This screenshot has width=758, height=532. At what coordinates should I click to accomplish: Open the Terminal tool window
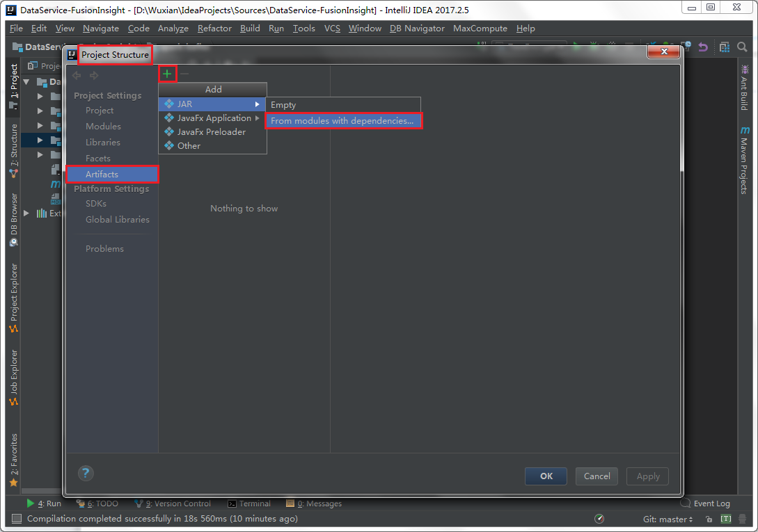[249, 503]
